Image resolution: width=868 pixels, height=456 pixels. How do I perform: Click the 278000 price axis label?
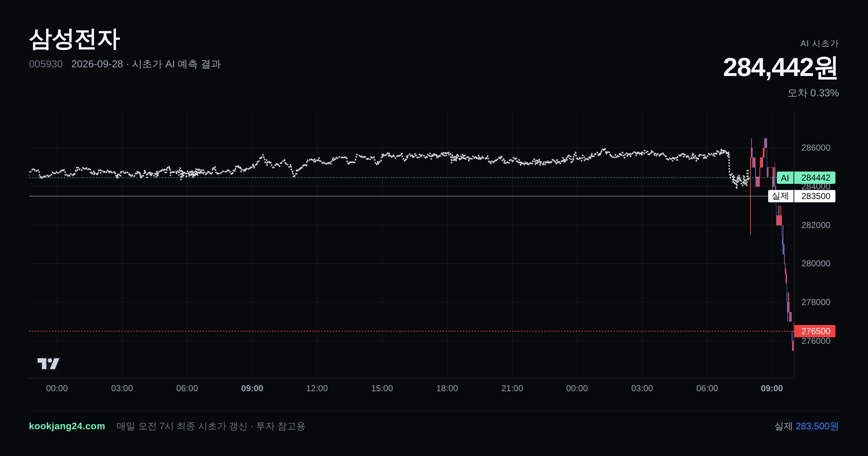click(x=816, y=302)
